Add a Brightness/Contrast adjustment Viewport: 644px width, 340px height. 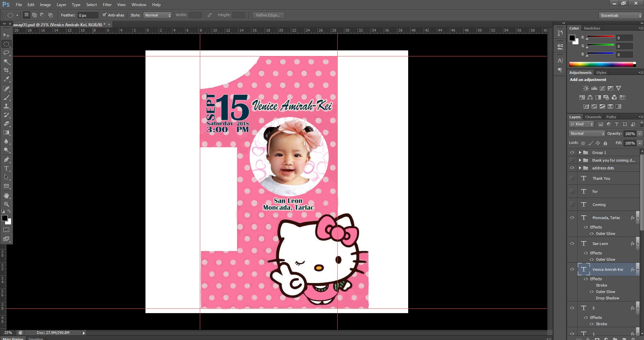click(x=586, y=88)
